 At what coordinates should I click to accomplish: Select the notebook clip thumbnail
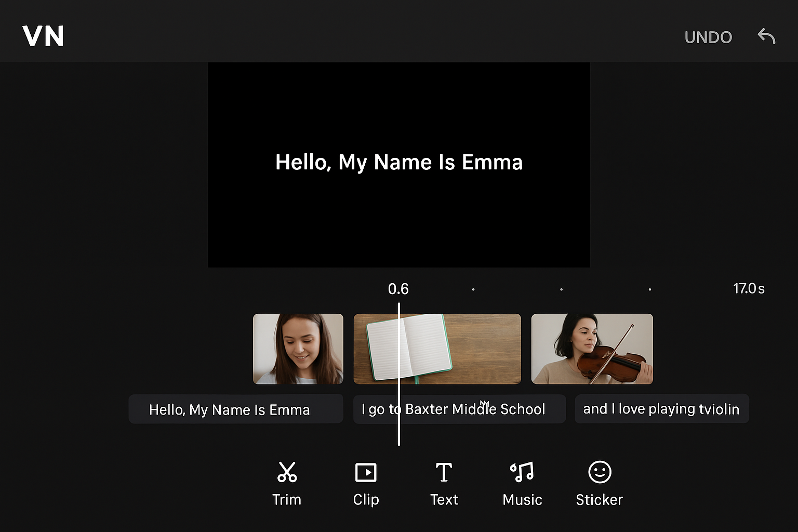(437, 349)
